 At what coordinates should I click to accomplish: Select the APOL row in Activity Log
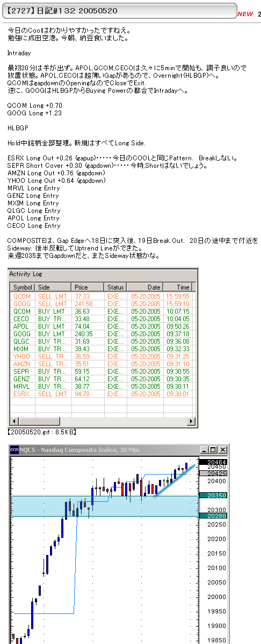point(104,326)
